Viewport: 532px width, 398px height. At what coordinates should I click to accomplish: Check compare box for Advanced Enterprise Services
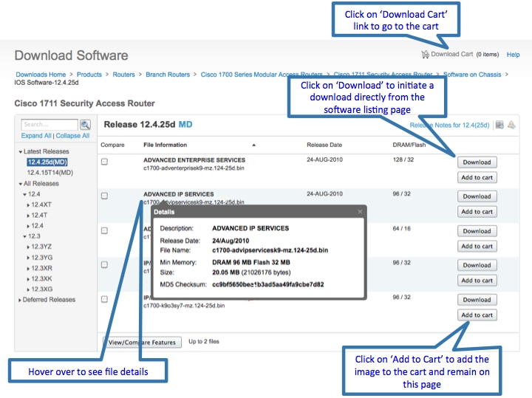click(x=104, y=162)
